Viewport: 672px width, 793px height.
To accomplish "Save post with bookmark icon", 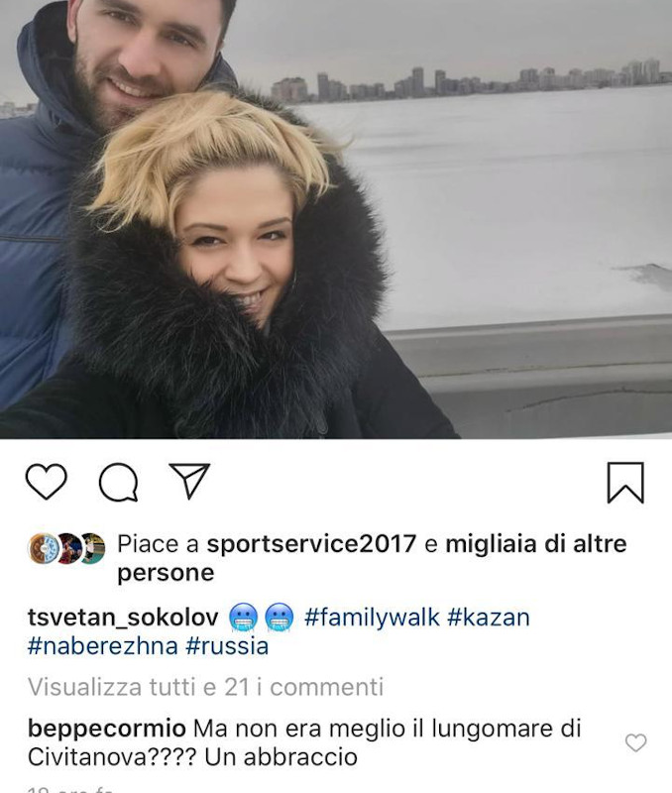I will pyautogui.click(x=625, y=483).
